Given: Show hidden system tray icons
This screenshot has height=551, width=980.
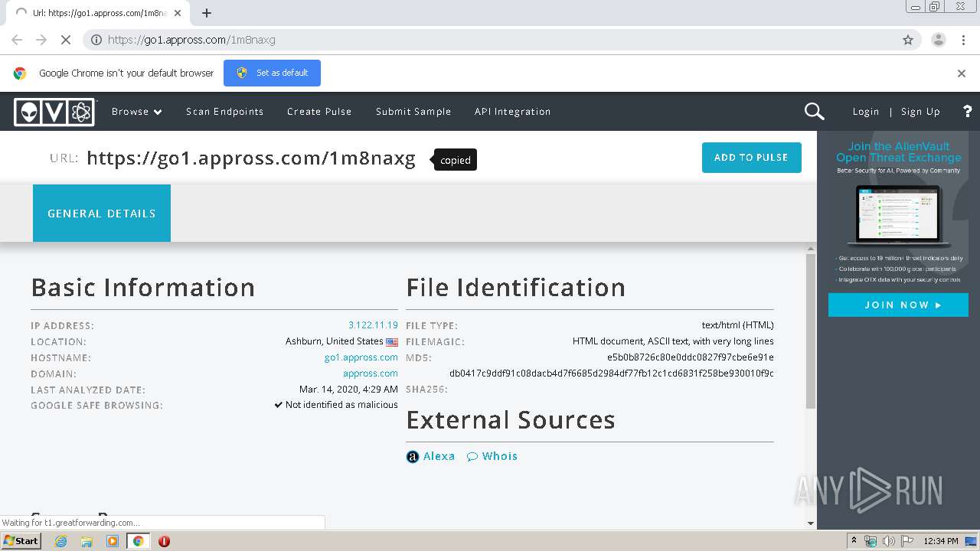Looking at the screenshot, I should tap(854, 541).
